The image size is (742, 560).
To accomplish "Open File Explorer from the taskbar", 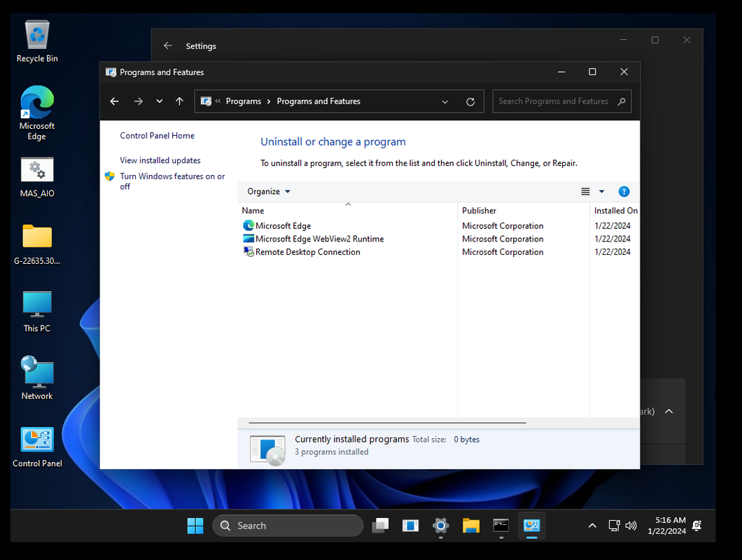I will (x=471, y=526).
